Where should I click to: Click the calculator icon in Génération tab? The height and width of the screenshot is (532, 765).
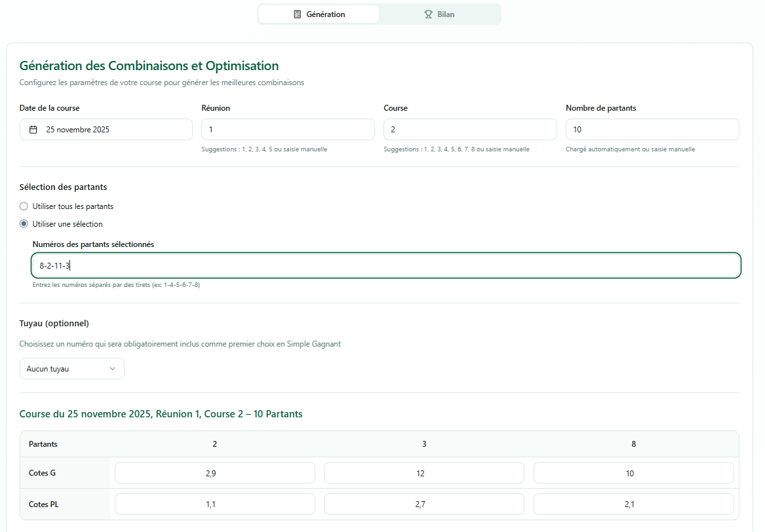click(298, 14)
